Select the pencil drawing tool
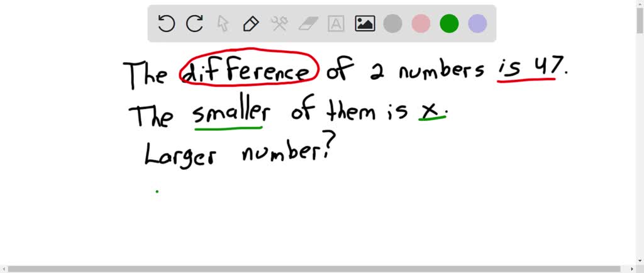 250,24
